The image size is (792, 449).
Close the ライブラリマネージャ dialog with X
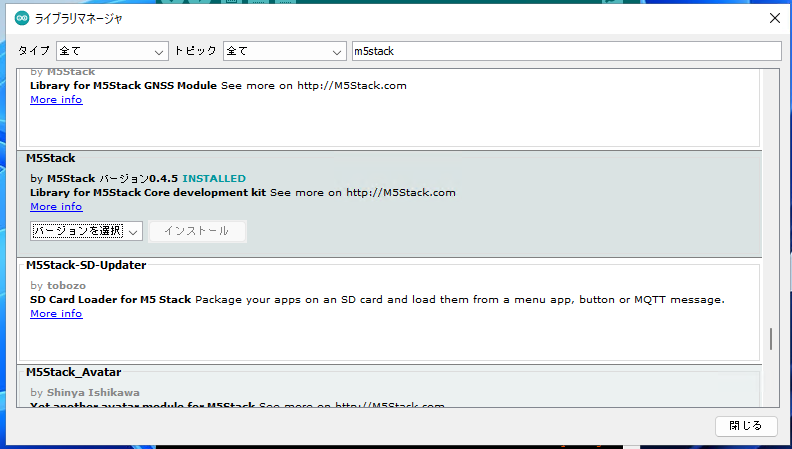pyautogui.click(x=774, y=18)
